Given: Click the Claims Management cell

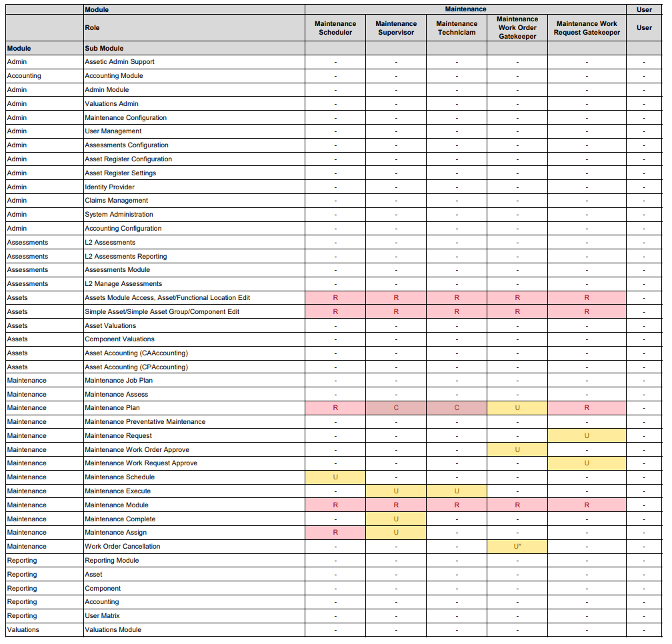Looking at the screenshot, I should coord(194,201).
